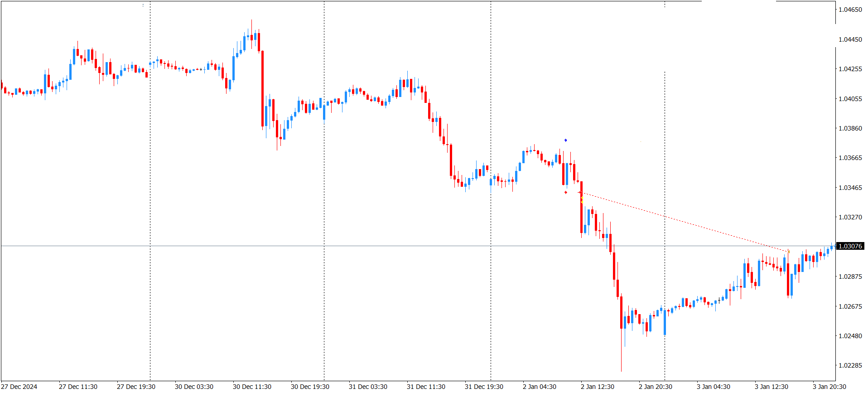Click the horizontal current bid price line
Viewport: 868px width, 393px height.
[x=418, y=246]
